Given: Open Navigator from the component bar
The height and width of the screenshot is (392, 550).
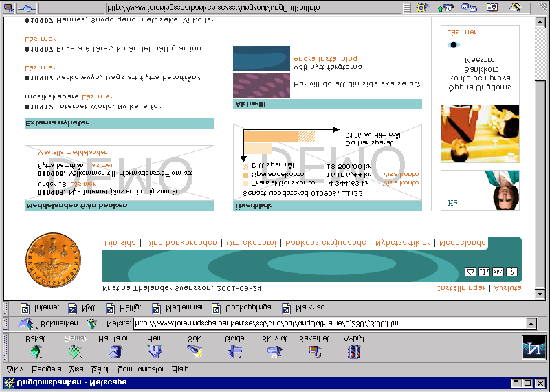Looking at the screenshot, I should [423, 8].
